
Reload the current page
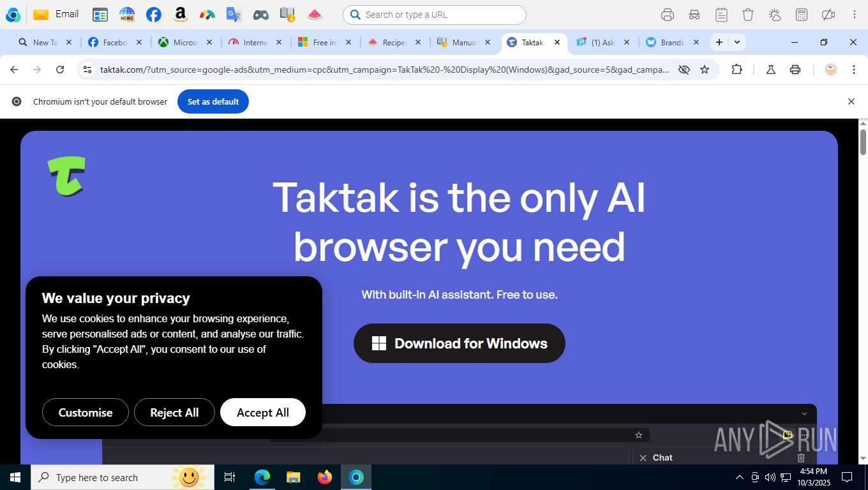(x=60, y=70)
